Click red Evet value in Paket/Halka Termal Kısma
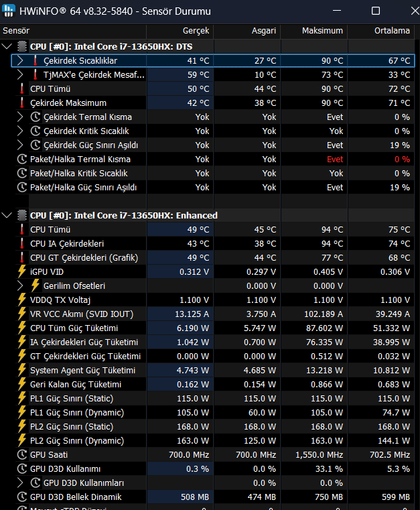The height and width of the screenshot is (510, 420). [335, 159]
